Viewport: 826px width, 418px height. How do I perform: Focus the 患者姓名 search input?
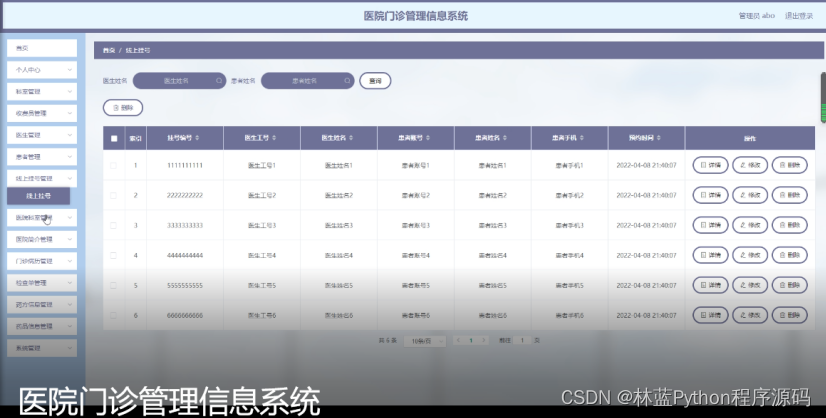pos(308,81)
